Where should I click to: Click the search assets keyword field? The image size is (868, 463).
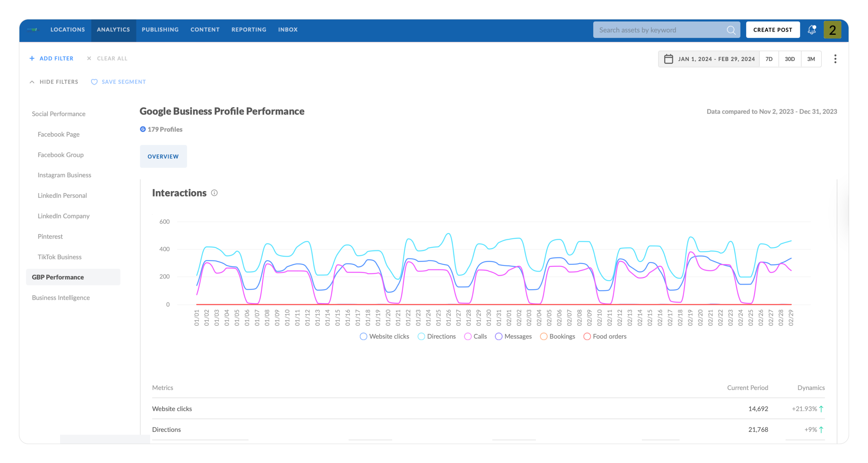point(657,30)
